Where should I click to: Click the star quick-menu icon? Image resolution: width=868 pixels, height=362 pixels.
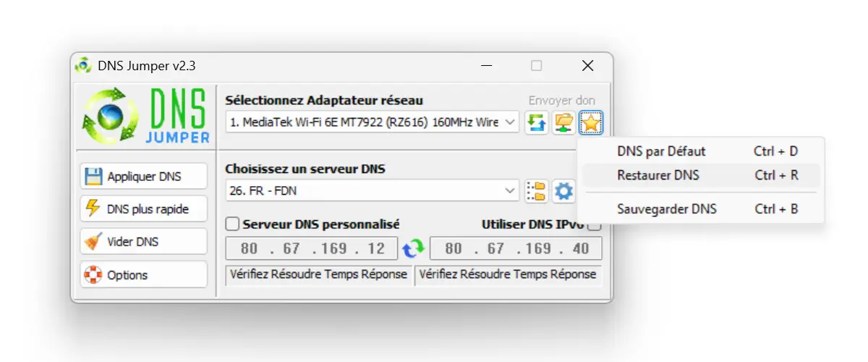pyautogui.click(x=591, y=123)
